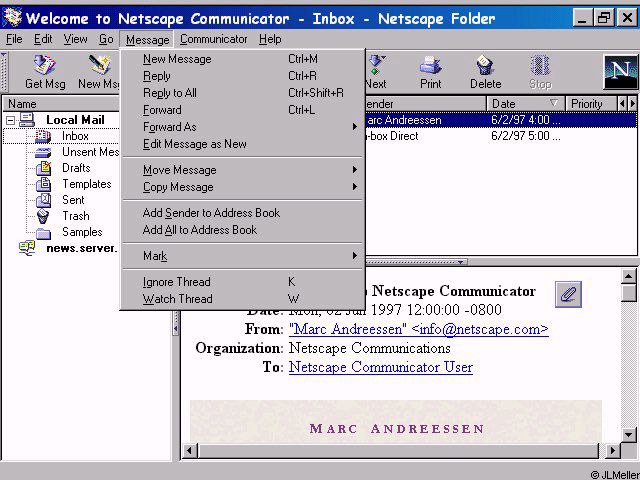Click the Unsent Messages folder icon

coord(43,152)
